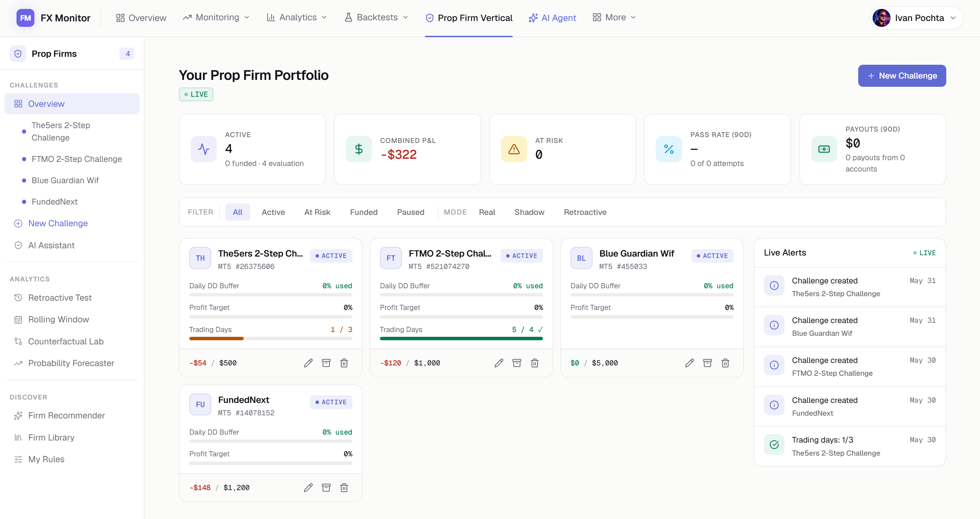Image resolution: width=980 pixels, height=519 pixels.
Task: Open the More dropdown menu
Action: (615, 18)
